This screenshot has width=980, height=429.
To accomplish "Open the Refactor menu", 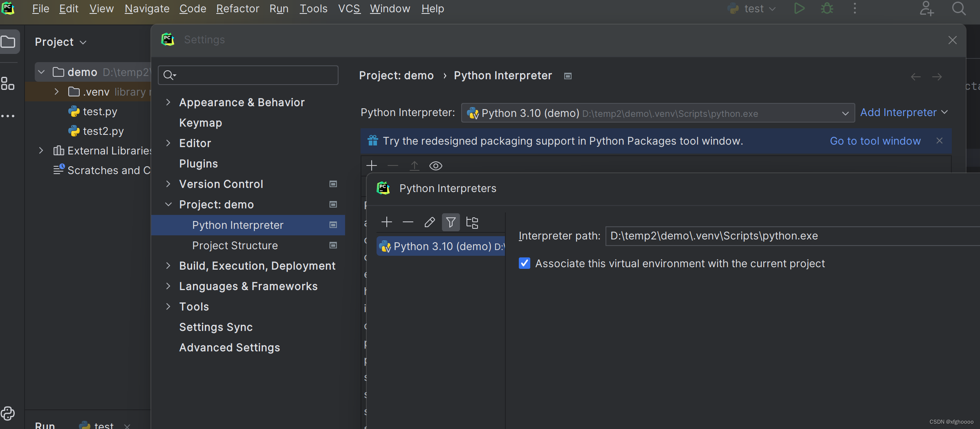I will click(x=238, y=9).
